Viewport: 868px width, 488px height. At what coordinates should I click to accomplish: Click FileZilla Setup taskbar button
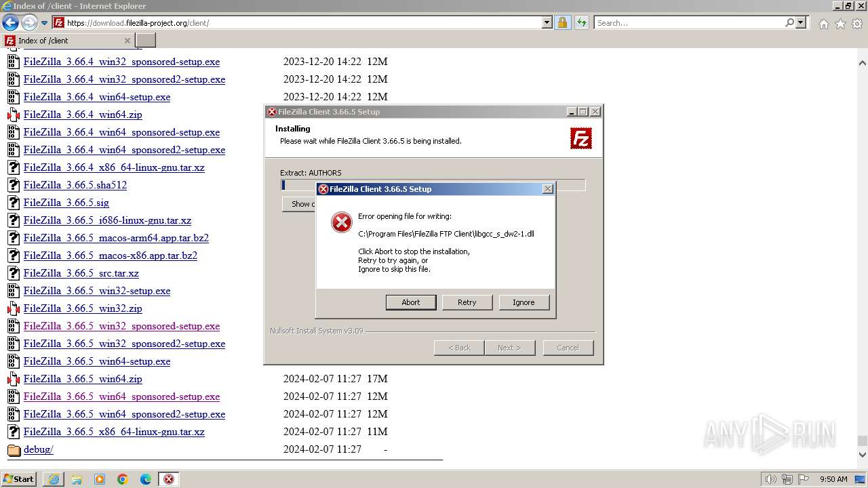pos(169,479)
